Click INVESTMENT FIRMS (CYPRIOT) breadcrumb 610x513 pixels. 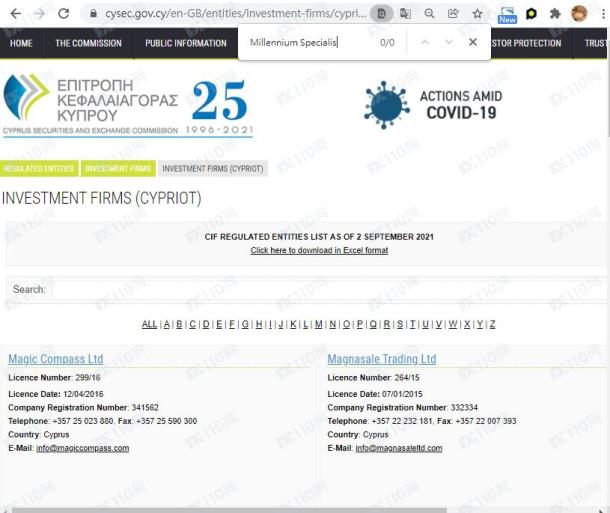(x=213, y=168)
